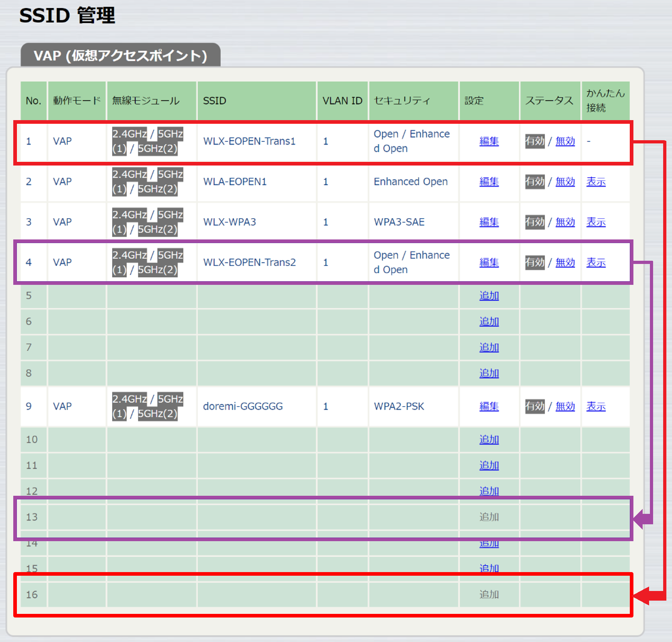672x642 pixels.
Task: Disable the WLX-WPA3 access point
Action: [565, 222]
